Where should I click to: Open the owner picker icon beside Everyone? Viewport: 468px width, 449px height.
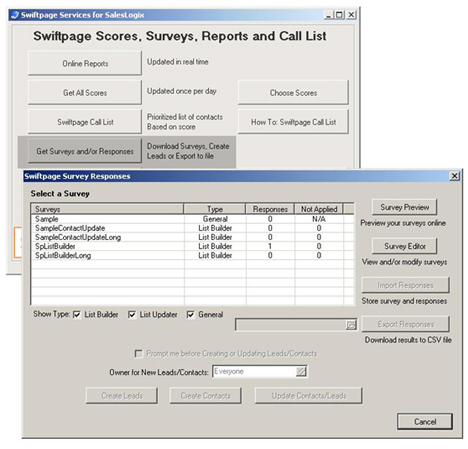[301, 371]
